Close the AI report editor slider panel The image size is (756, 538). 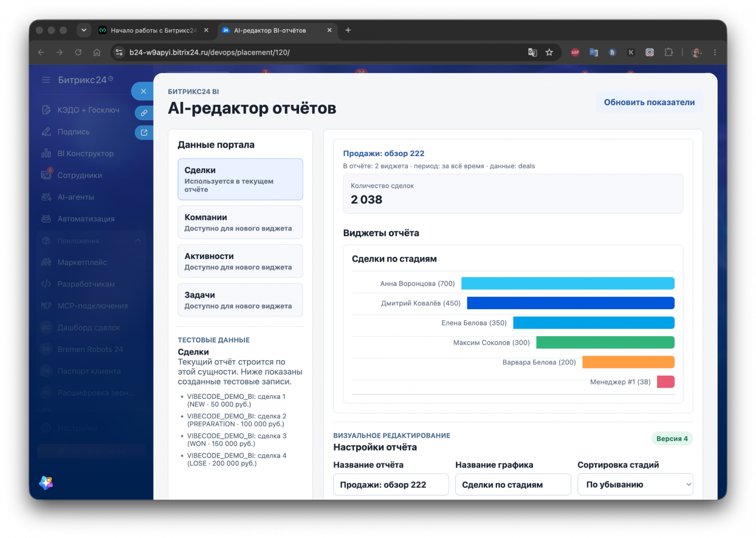pos(143,91)
